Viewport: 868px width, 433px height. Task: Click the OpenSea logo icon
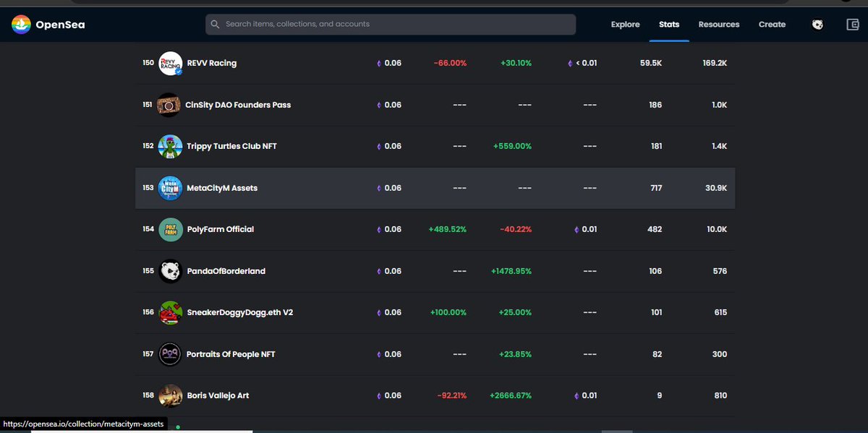(x=22, y=25)
